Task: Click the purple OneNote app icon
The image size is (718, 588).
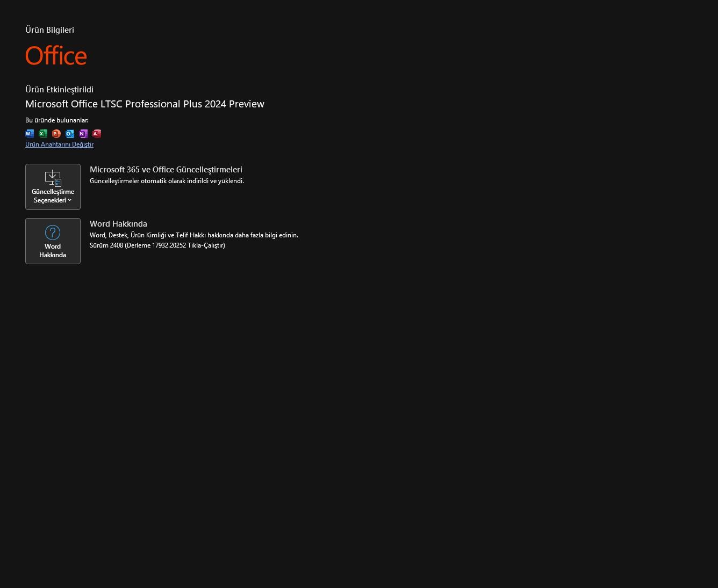Action: 83,134
